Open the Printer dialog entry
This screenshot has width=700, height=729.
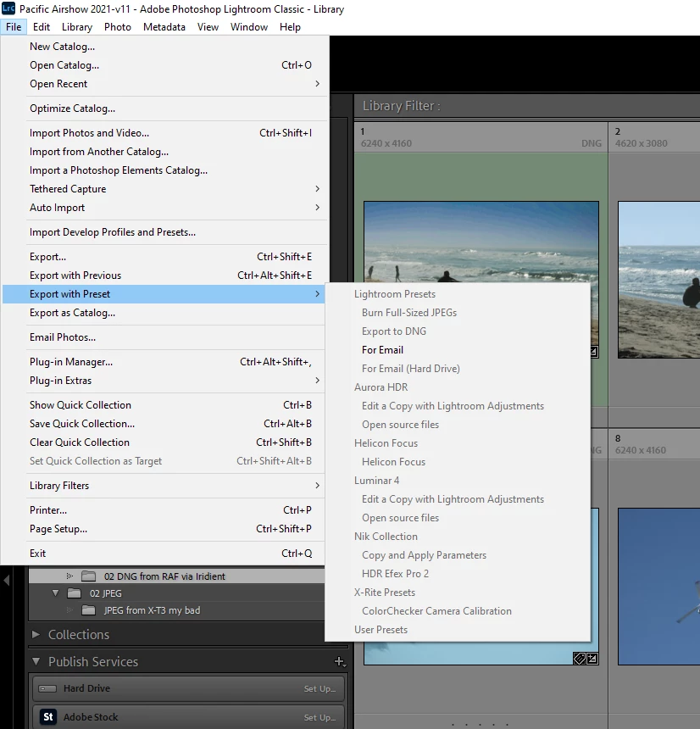(164, 510)
